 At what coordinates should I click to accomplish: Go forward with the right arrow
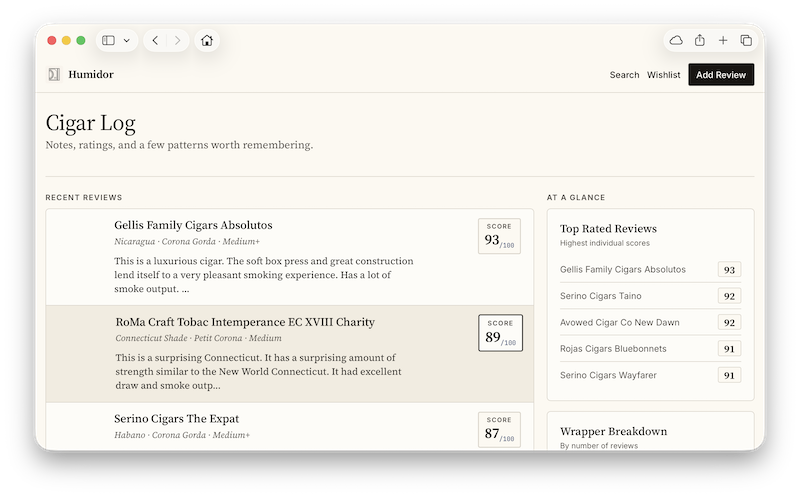click(x=177, y=40)
